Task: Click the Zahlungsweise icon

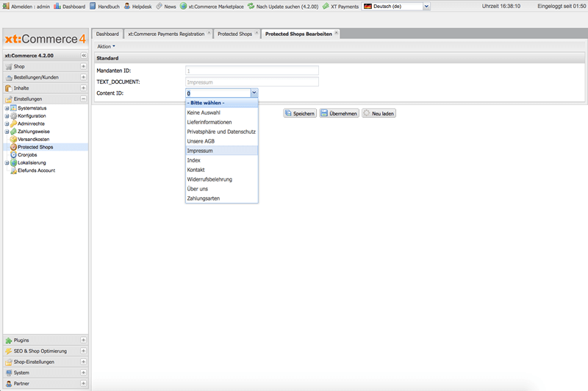Action: 13,132
